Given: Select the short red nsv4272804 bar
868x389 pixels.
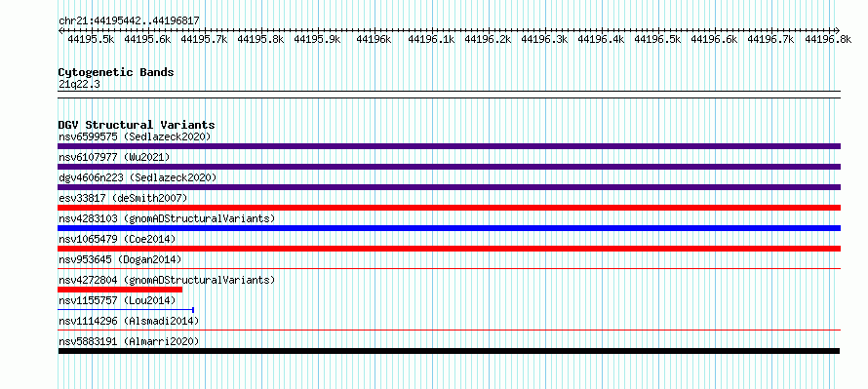Looking at the screenshot, I should [120, 290].
